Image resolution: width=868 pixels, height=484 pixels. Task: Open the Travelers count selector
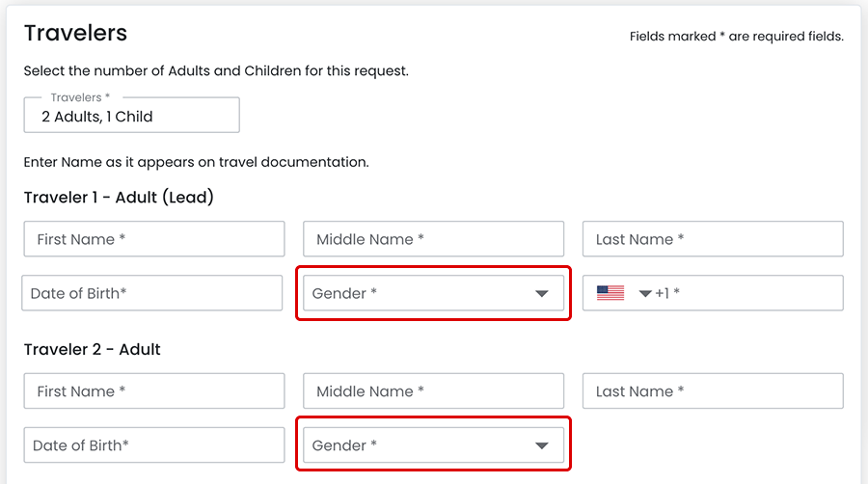(x=131, y=116)
